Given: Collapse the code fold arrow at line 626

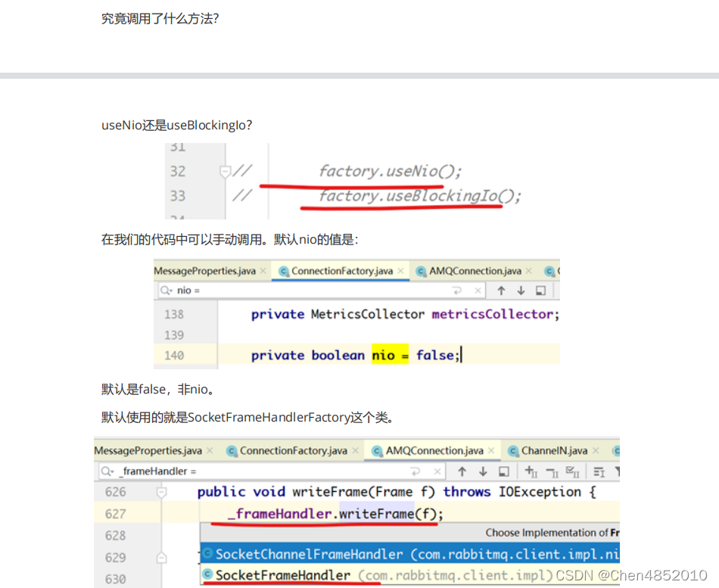Looking at the screenshot, I should (161, 491).
